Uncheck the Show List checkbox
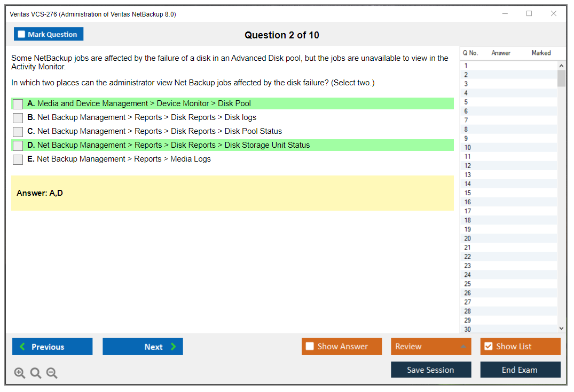This screenshot has height=392, width=574. (x=488, y=347)
